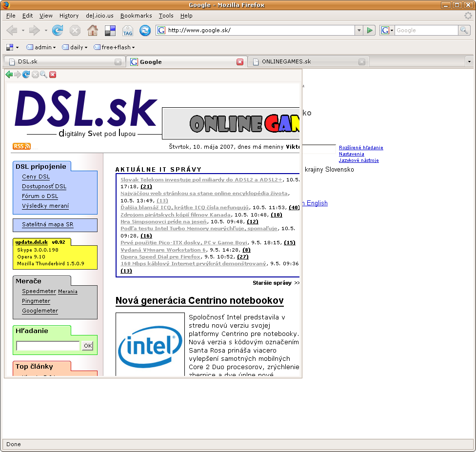Close the ONLINEGAMES.sk tab
The height and width of the screenshot is (452, 476).
coord(361,62)
